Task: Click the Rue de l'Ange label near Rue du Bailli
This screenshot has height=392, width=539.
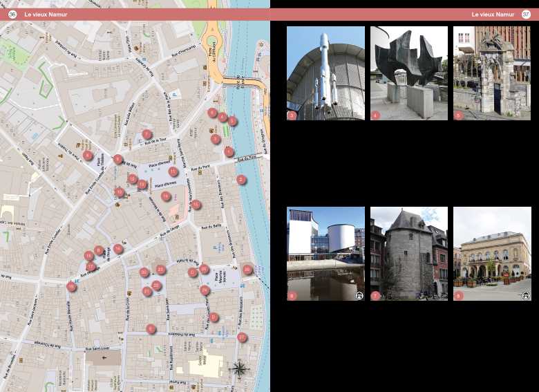Action: click(170, 232)
